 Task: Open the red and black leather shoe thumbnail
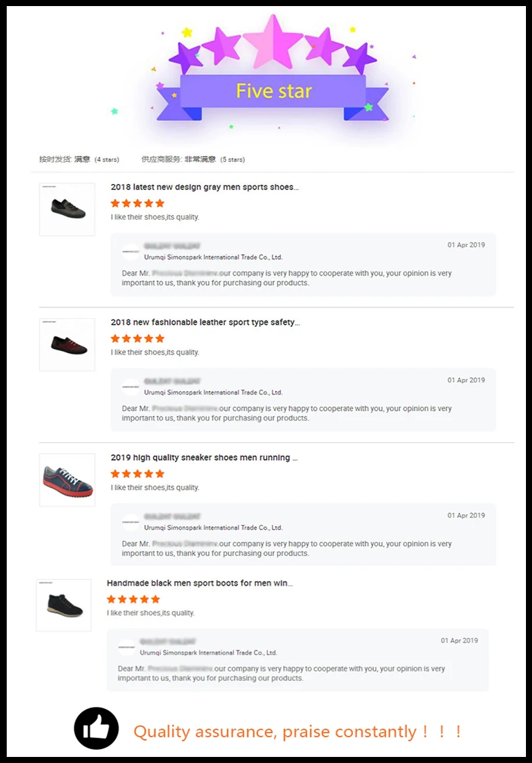67,344
